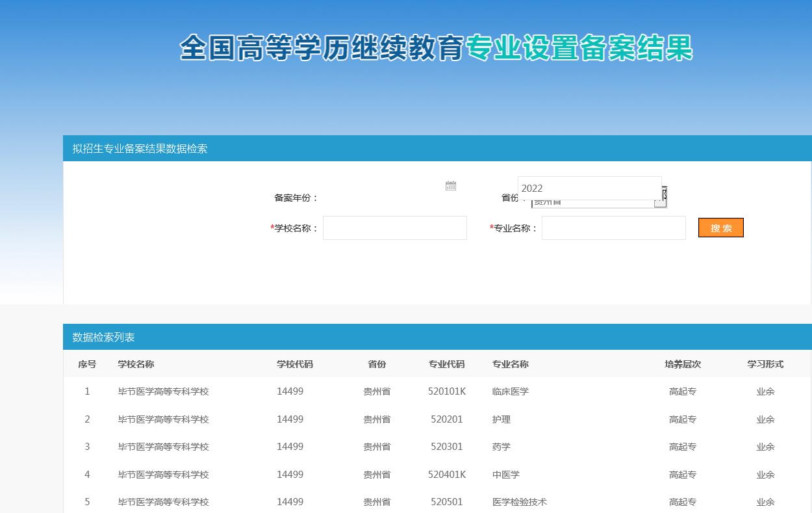Click the 拟招生专业备案结果数据检索 panel header
Image resolution: width=812 pixels, height=513 pixels.
(140, 148)
